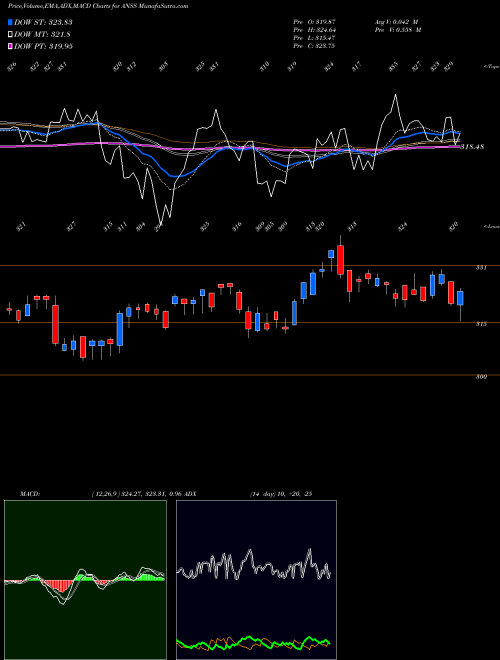Image resolution: width=500 pixels, height=660 pixels.
Task: Select the 'DOW ST: 323.83' legend text
Action: (x=43, y=22)
